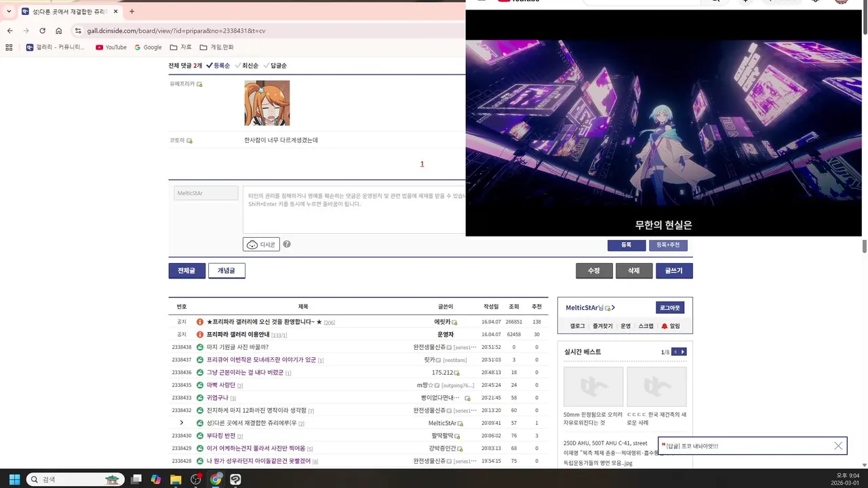
Task: Switch to 전체글 tab
Action: pos(186,270)
